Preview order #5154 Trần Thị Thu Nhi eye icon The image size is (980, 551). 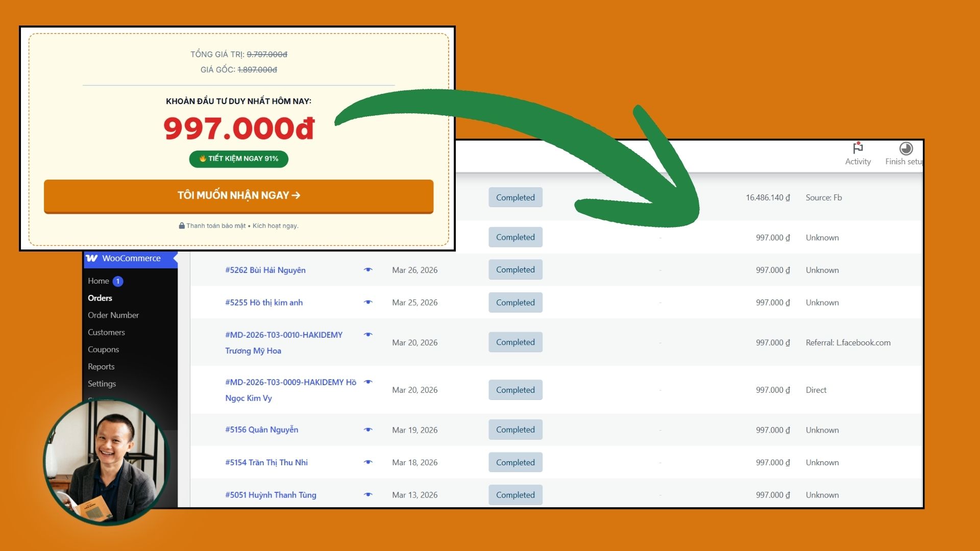(368, 462)
